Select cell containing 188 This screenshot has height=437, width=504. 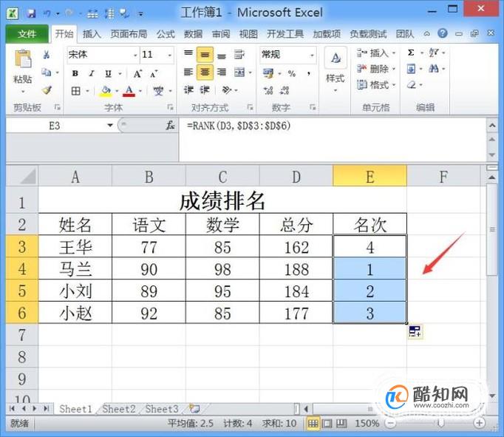296,269
